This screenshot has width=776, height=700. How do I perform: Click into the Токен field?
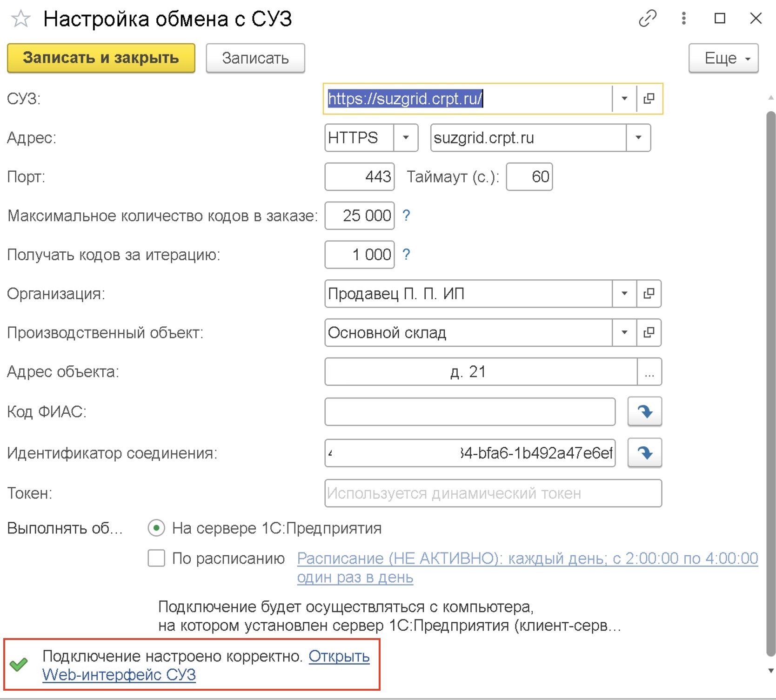493,493
